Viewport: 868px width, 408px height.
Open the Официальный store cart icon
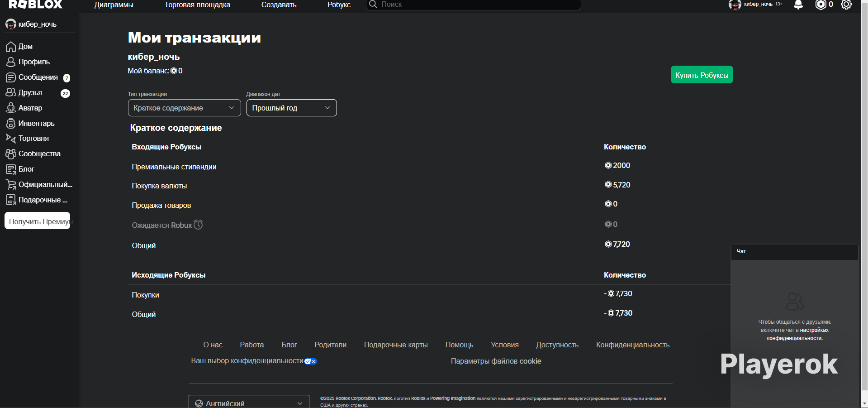[11, 184]
